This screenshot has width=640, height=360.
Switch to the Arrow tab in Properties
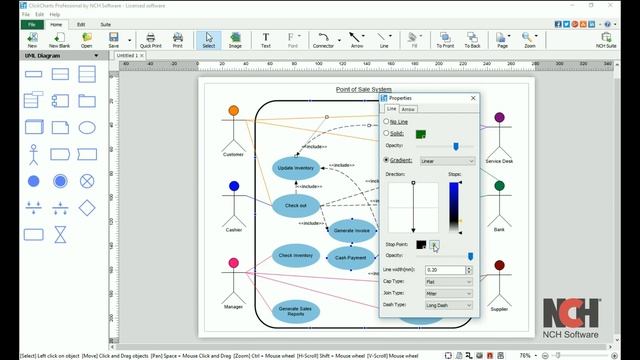click(x=408, y=109)
